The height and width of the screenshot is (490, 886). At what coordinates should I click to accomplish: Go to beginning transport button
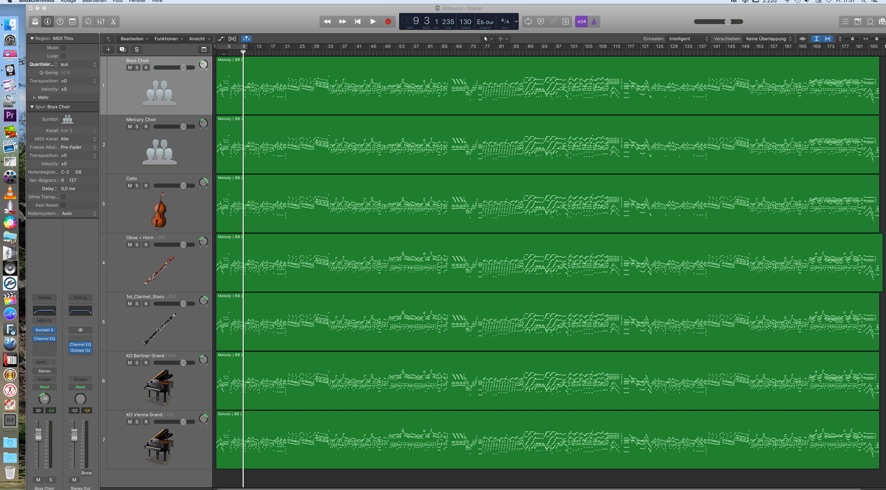coord(358,21)
